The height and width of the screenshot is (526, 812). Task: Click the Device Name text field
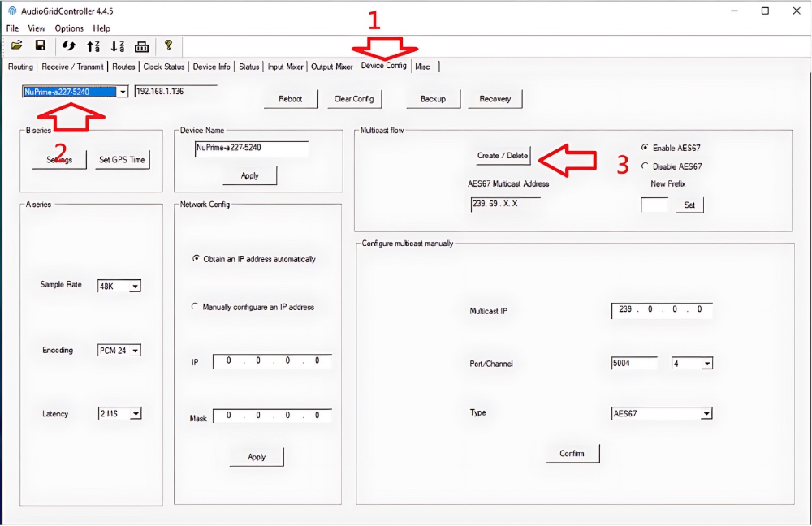coord(251,149)
